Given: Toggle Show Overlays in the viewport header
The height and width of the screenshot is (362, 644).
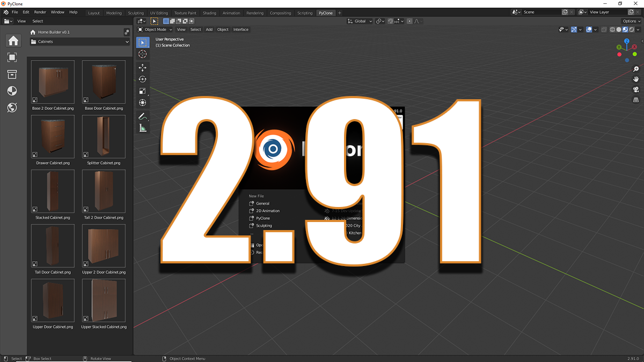Looking at the screenshot, I should click(574, 29).
